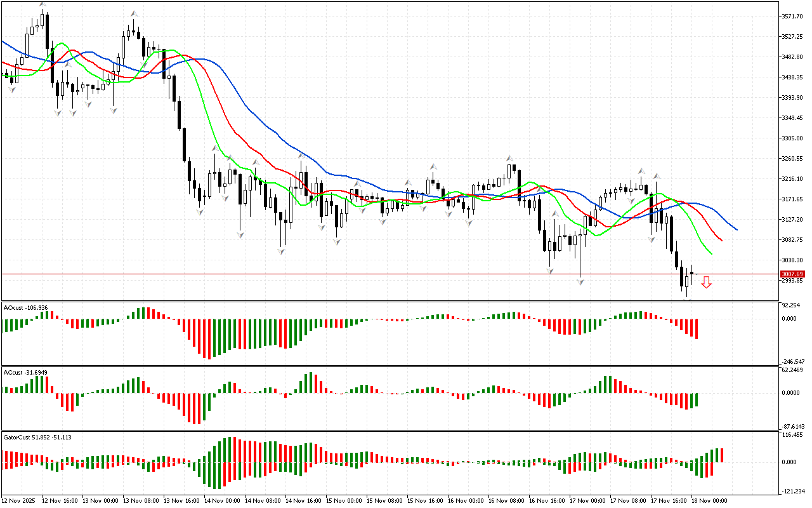The width and height of the screenshot is (812, 508).
Task: Click the last green ACcust histogram bar
Action: [x=697, y=399]
